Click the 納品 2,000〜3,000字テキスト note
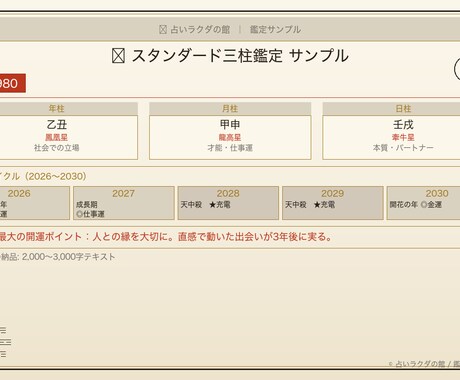Screen dimensions: 460x380 [57, 257]
